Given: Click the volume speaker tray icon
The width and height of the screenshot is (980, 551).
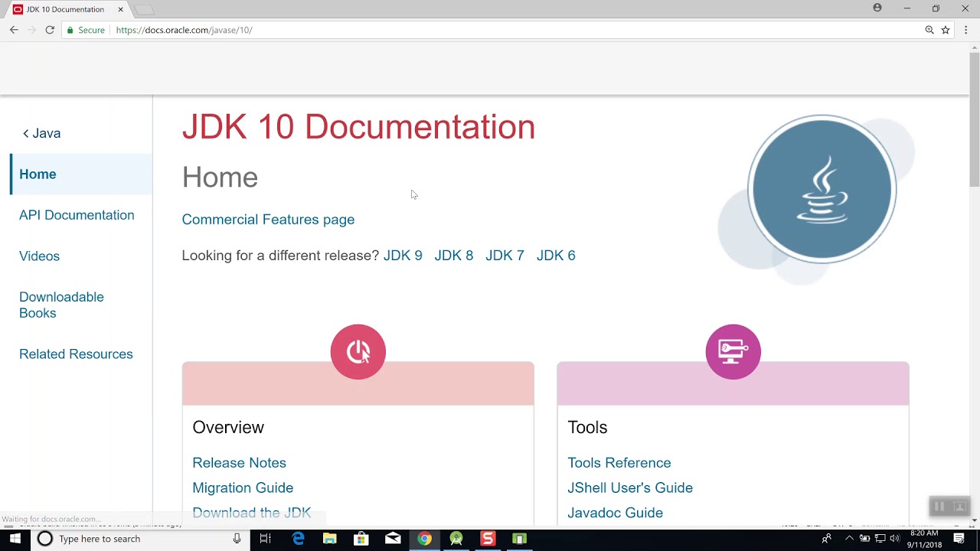Looking at the screenshot, I should 894,539.
